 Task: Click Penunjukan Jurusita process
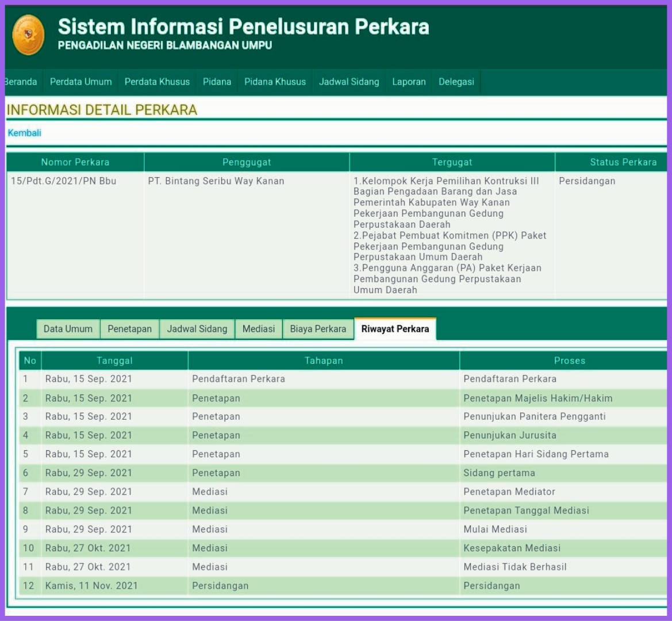pyautogui.click(x=509, y=435)
